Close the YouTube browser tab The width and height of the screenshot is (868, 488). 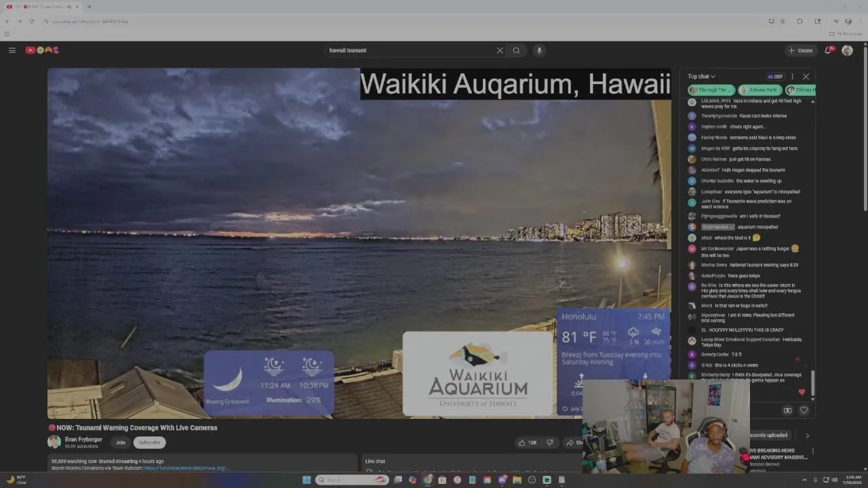[x=77, y=7]
